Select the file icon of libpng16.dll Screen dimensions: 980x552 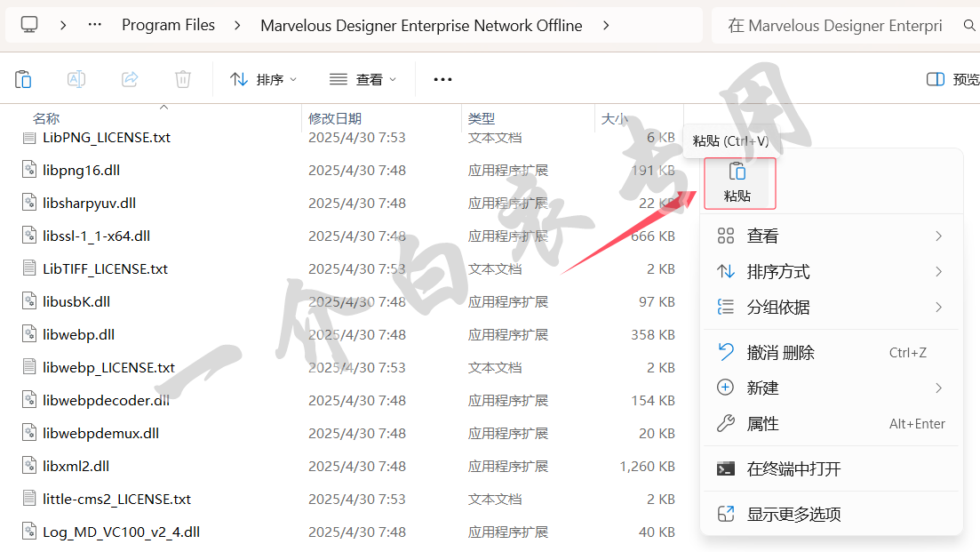click(x=29, y=170)
